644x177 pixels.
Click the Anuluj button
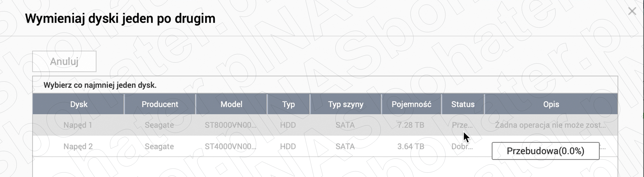click(64, 61)
